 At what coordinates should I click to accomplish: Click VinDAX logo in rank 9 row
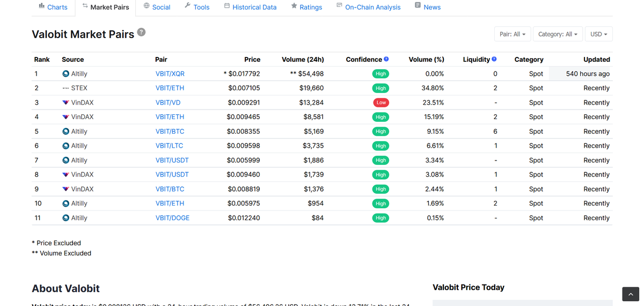click(x=65, y=189)
